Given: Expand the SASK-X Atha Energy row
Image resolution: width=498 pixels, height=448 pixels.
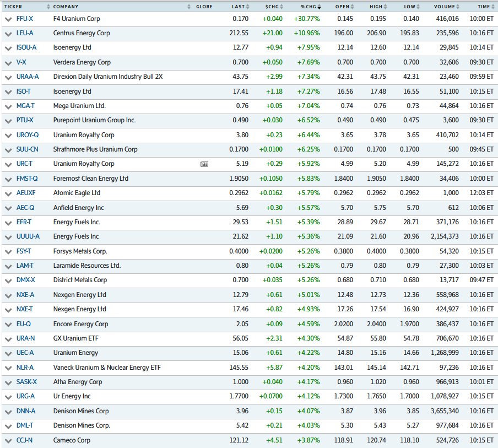Looking at the screenshot, I should 8,382.
